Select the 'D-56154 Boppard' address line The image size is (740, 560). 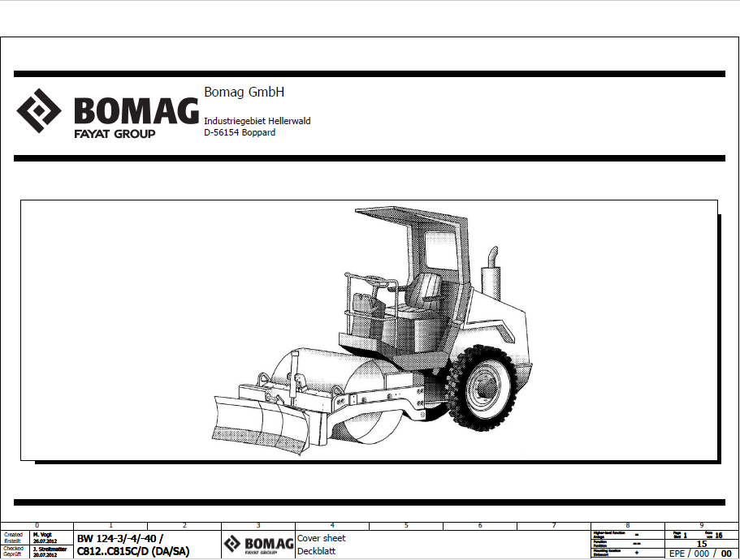coord(240,132)
